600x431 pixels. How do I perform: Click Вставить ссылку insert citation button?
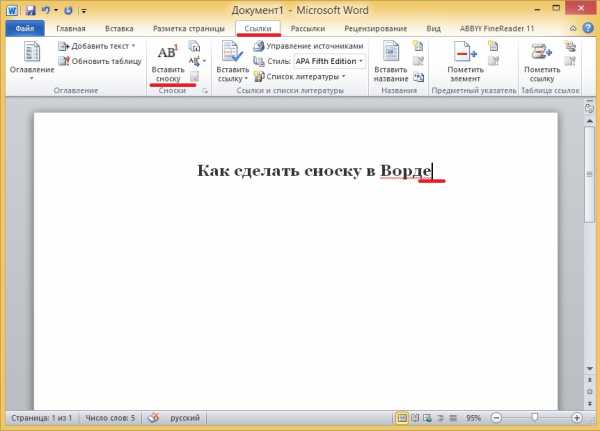[x=233, y=62]
